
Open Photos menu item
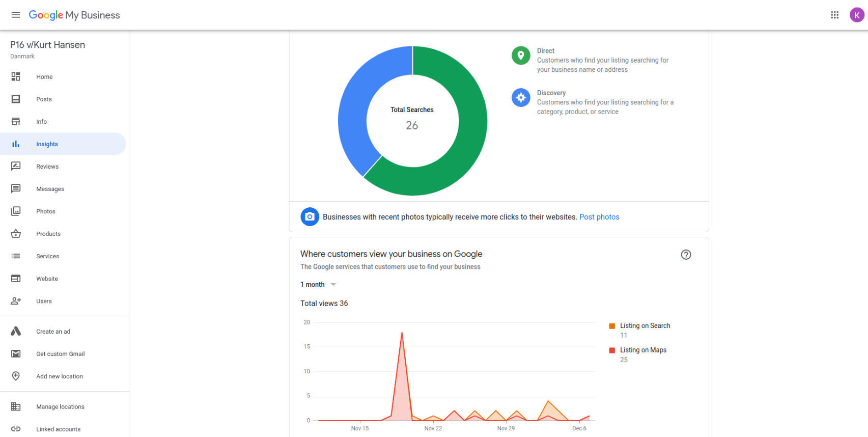pyautogui.click(x=63, y=211)
